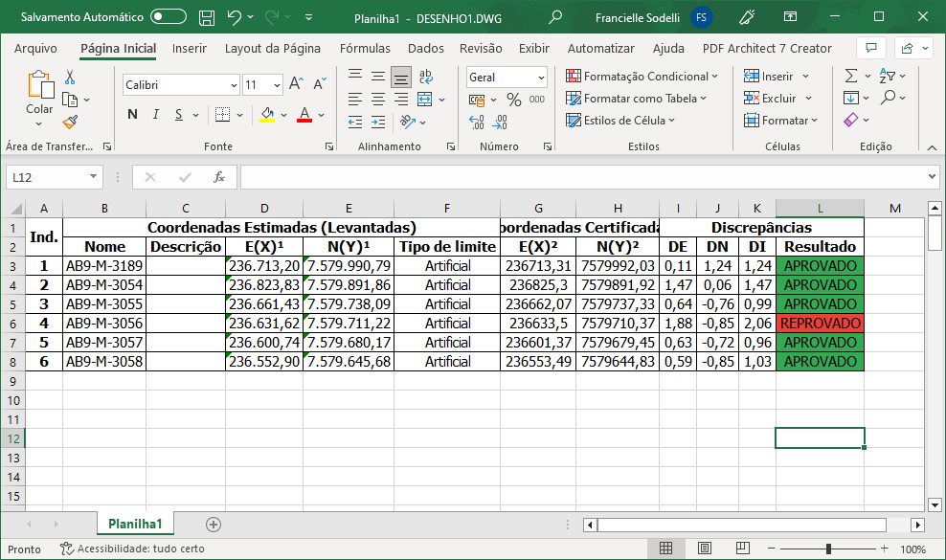Align text to the right
The width and height of the screenshot is (946, 560).
[x=400, y=99]
